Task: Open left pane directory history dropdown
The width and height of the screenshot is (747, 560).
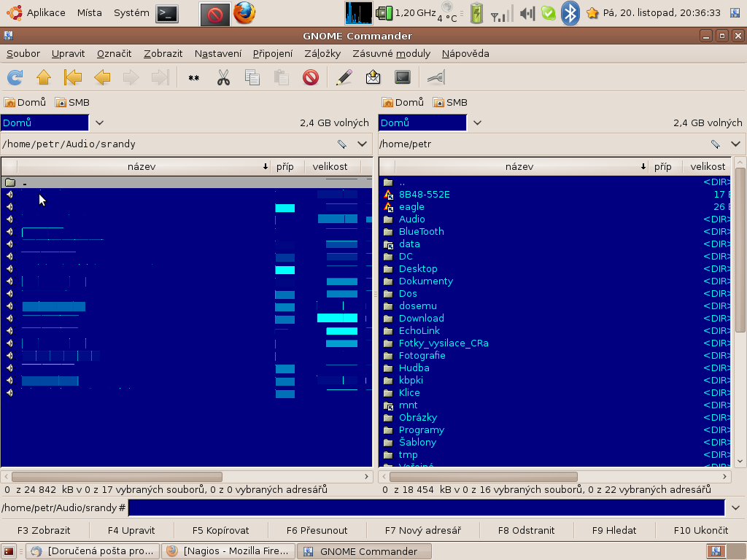Action: 362,144
